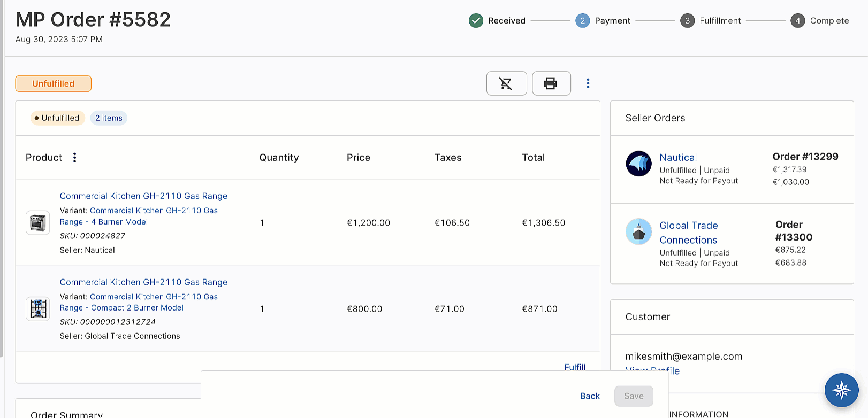Click the print order icon button

(x=551, y=83)
